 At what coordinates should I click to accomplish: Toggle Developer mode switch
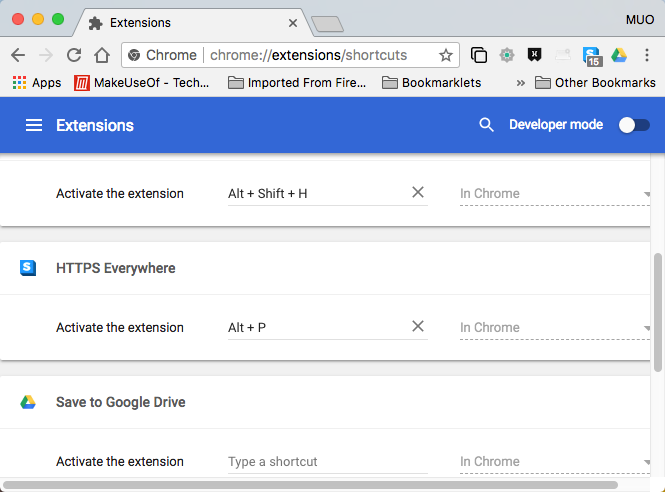634,125
